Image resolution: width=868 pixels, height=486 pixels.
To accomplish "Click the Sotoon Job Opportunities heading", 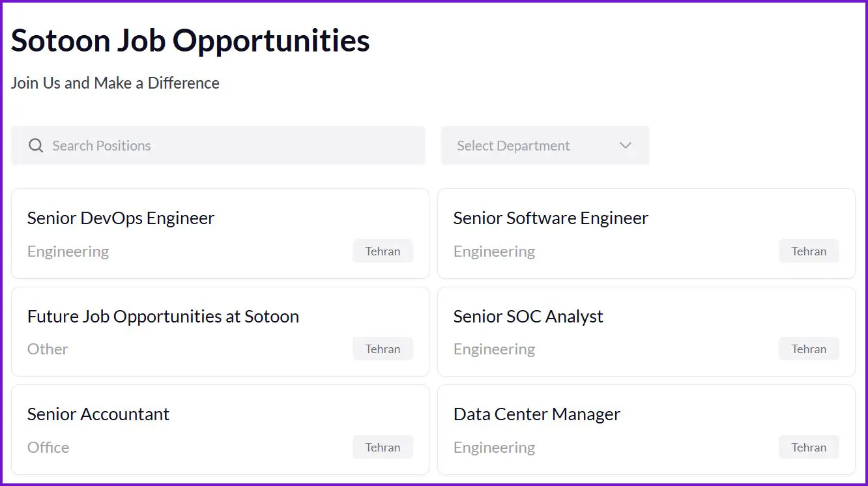I will [x=190, y=40].
